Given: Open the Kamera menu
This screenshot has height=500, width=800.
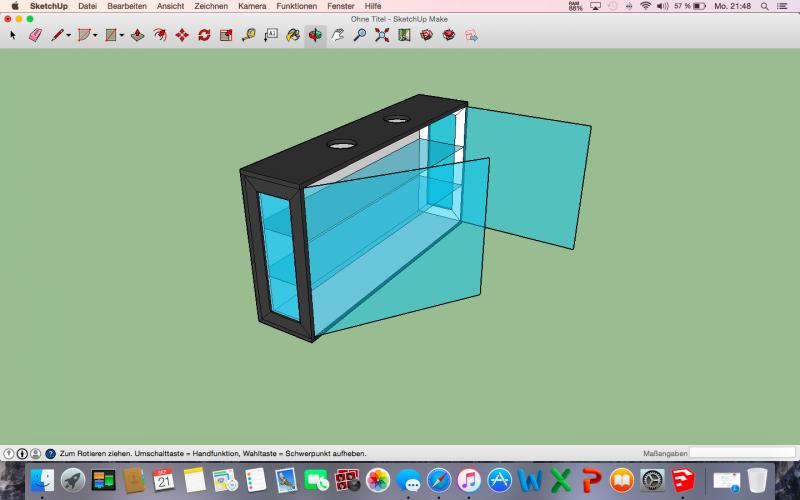Looking at the screenshot, I should [251, 6].
